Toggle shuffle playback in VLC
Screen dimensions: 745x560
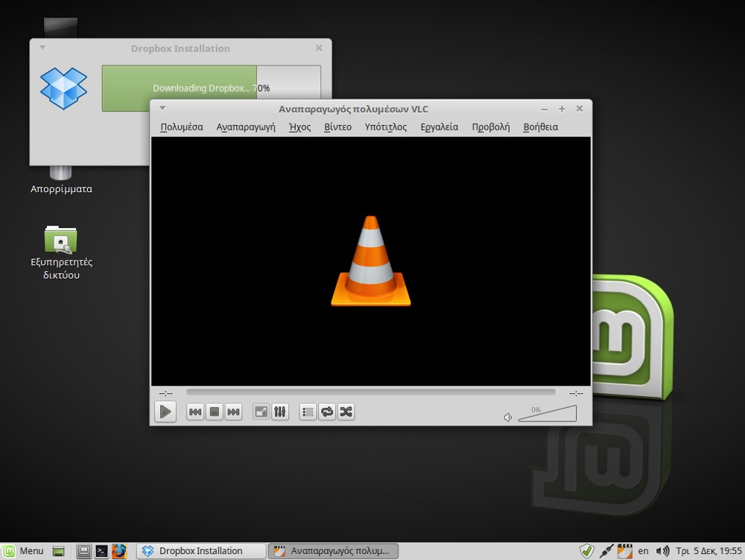346,412
